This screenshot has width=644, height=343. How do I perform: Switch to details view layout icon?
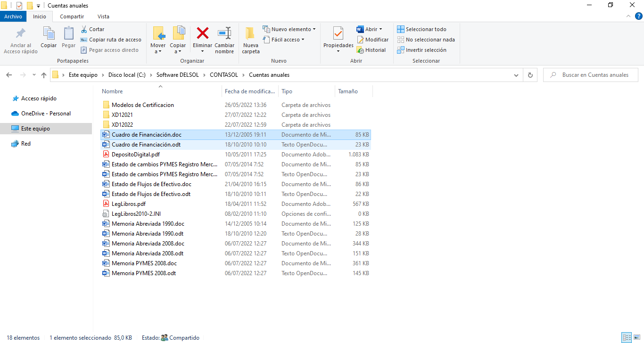click(x=627, y=337)
